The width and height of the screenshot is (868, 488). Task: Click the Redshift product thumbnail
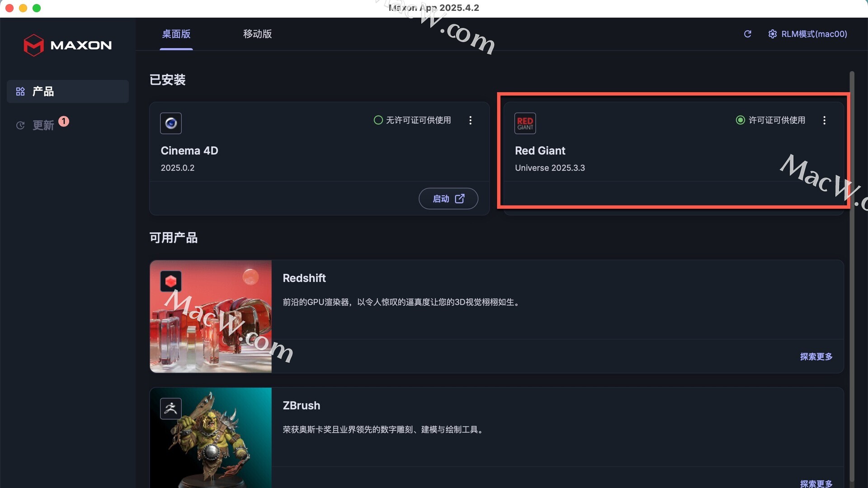point(211,316)
